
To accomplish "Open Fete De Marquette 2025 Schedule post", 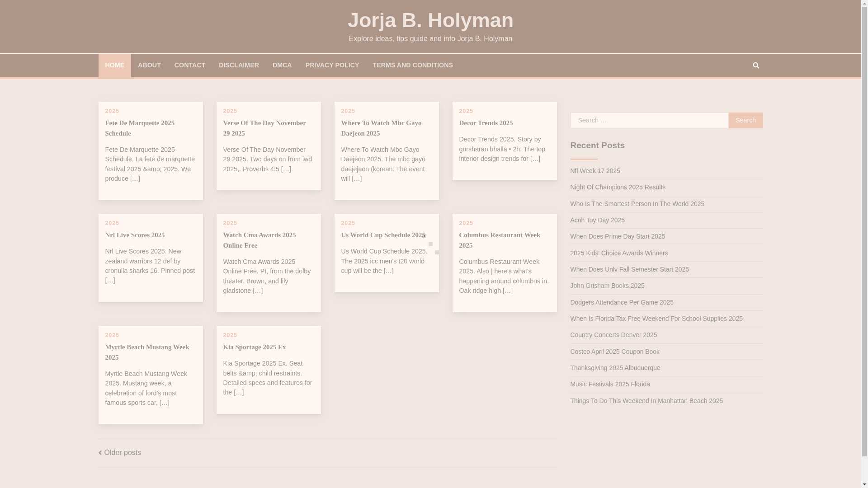I will point(140,128).
